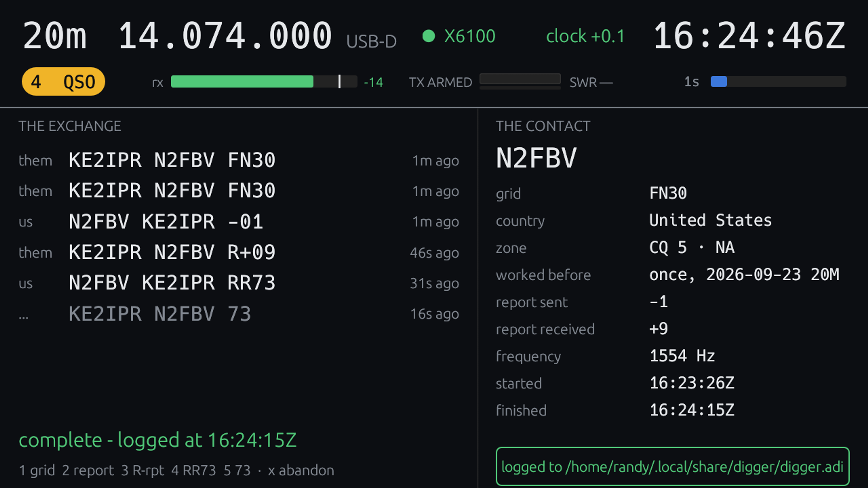The width and height of the screenshot is (868, 488).
Task: Click the 14.074.000 frequency readout
Action: pyautogui.click(x=225, y=36)
